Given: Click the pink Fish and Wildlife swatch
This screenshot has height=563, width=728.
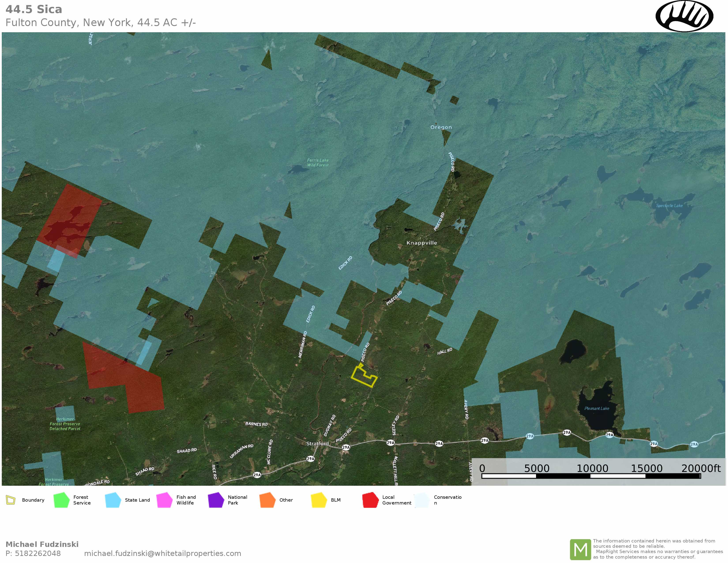Looking at the screenshot, I should click(x=164, y=500).
